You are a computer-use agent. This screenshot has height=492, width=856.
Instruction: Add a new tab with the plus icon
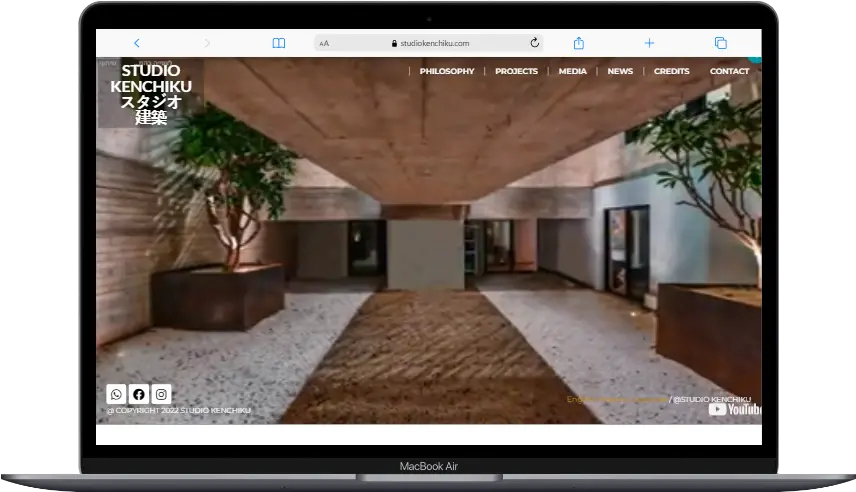click(649, 43)
